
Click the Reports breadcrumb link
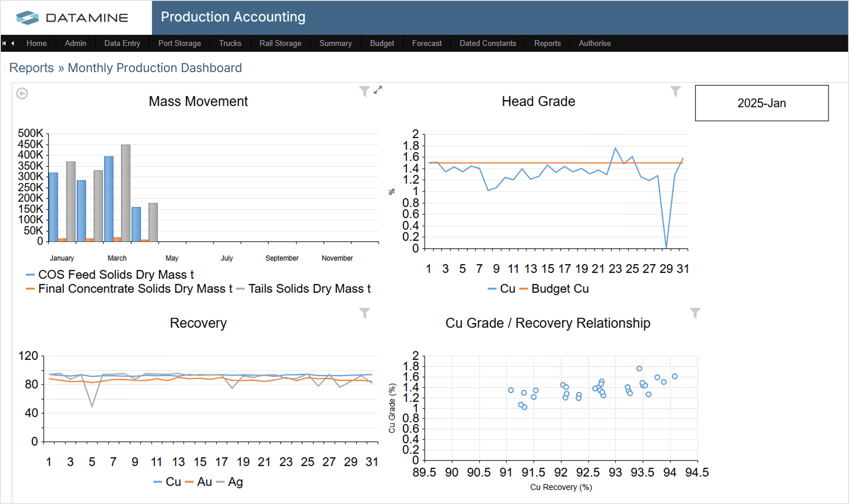(x=31, y=68)
